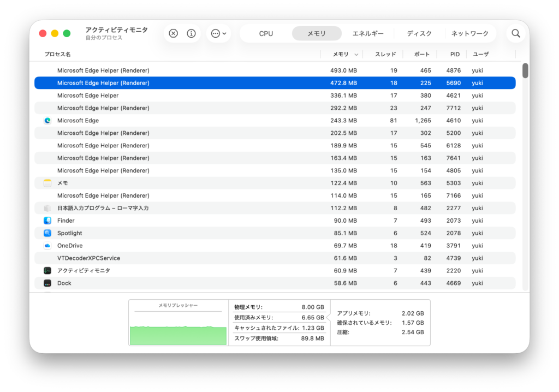Sort by スレッド column header
This screenshot has height=392, width=559.
(385, 54)
